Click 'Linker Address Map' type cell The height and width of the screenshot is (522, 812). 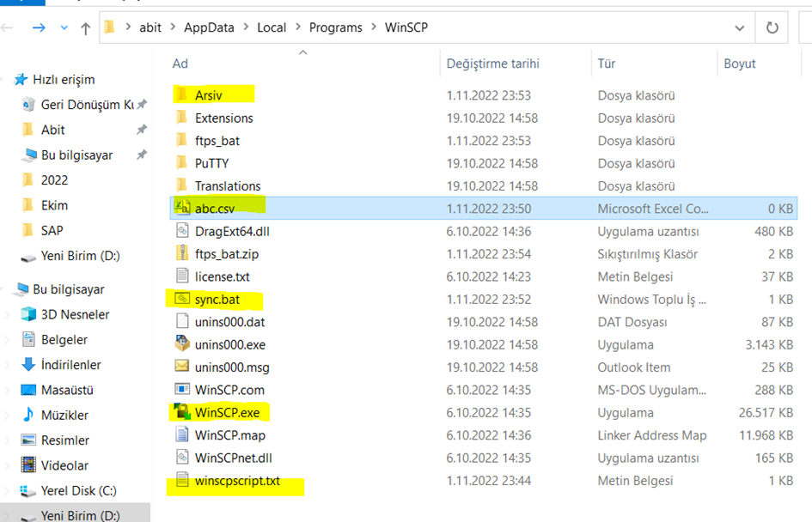coord(652,435)
